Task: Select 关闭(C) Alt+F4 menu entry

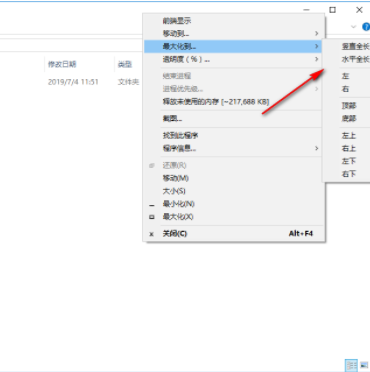Action: (233, 234)
